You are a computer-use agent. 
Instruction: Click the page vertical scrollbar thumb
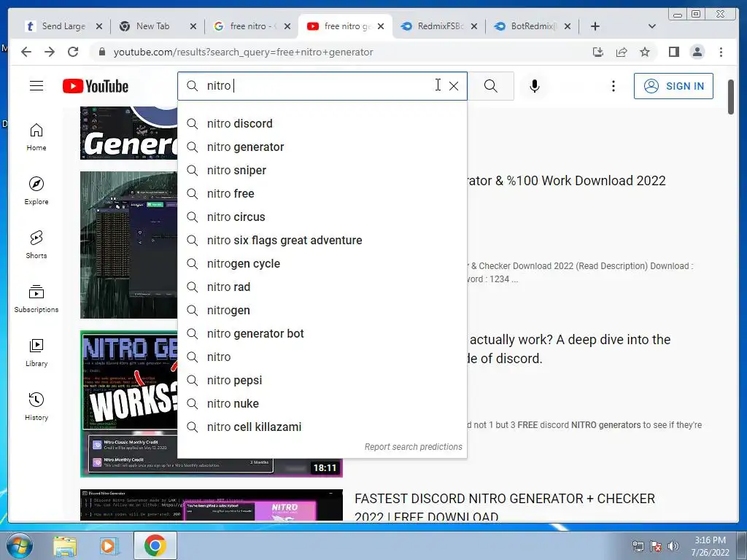731,97
